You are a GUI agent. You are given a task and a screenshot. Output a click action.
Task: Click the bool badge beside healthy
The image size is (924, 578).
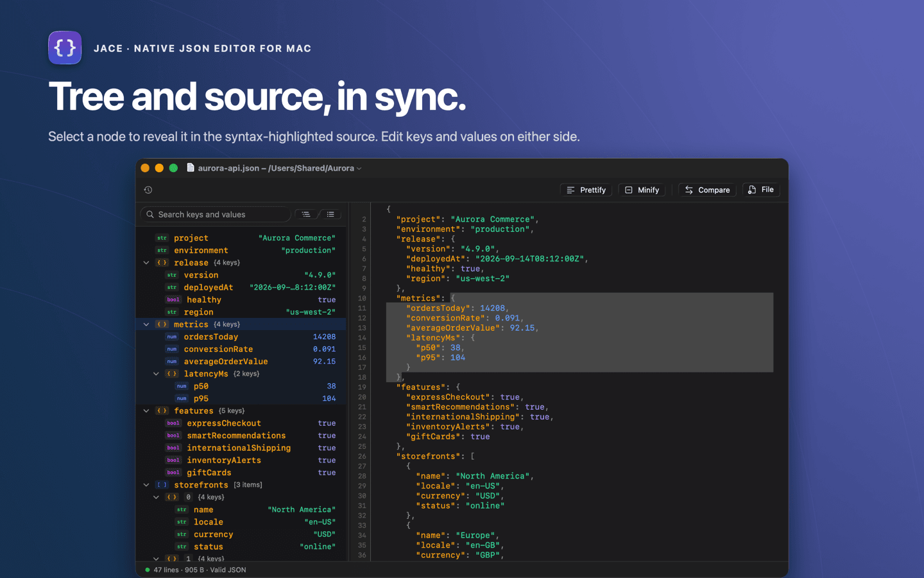click(173, 300)
